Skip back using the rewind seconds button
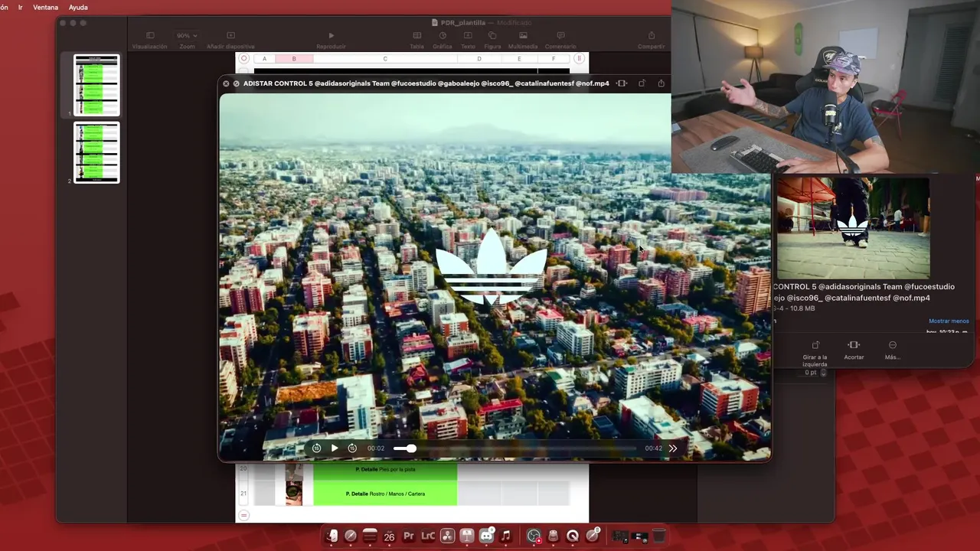Image resolution: width=980 pixels, height=551 pixels. [316, 448]
